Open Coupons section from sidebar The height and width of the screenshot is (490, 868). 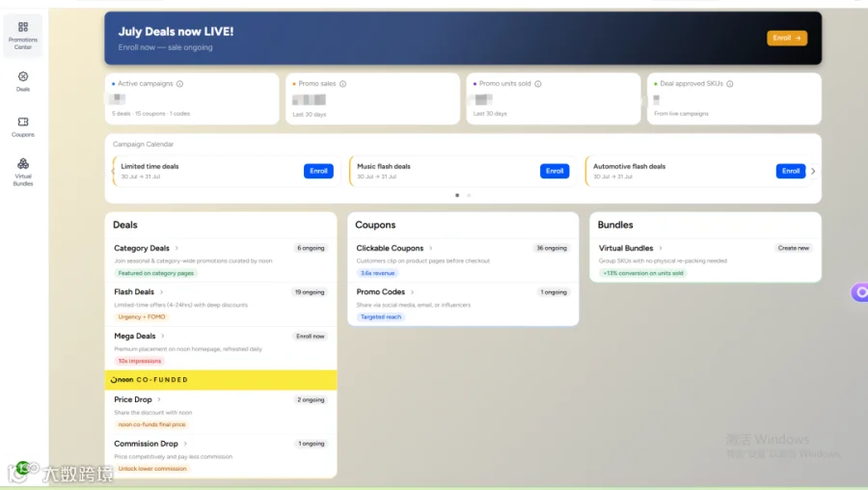point(23,126)
